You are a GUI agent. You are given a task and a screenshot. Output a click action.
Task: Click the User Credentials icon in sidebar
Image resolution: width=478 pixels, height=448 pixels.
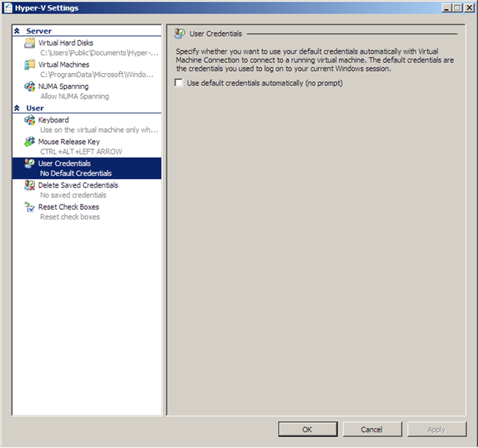pos(30,164)
